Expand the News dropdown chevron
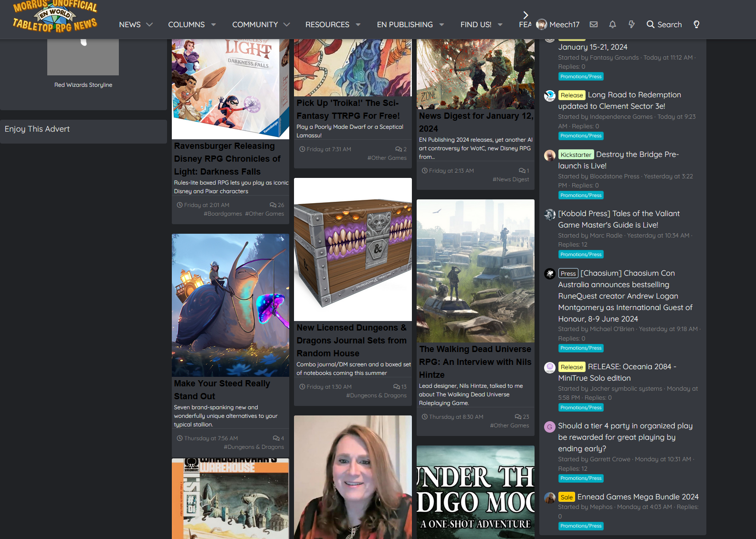This screenshot has width=756, height=539. (149, 24)
